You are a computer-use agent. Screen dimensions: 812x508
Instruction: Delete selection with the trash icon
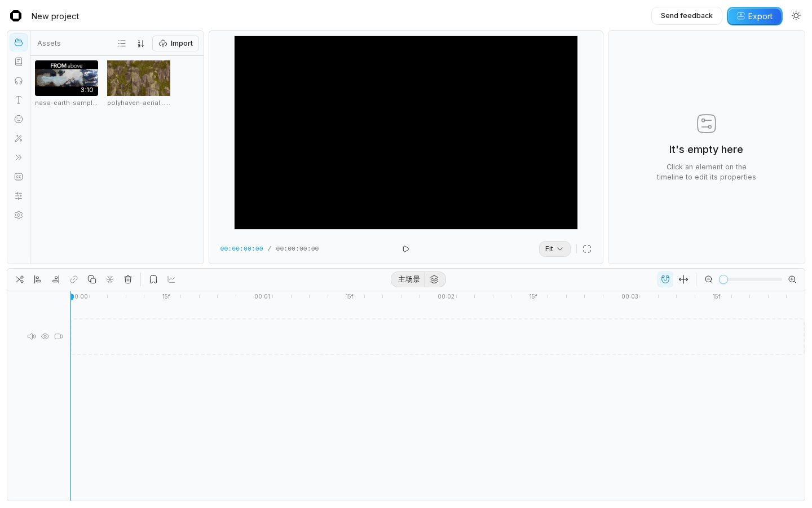point(128,279)
